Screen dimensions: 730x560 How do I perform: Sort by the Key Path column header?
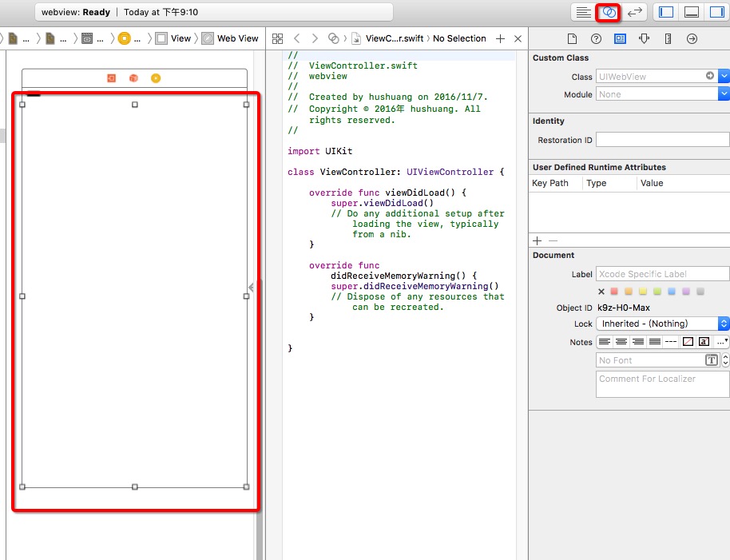[550, 183]
